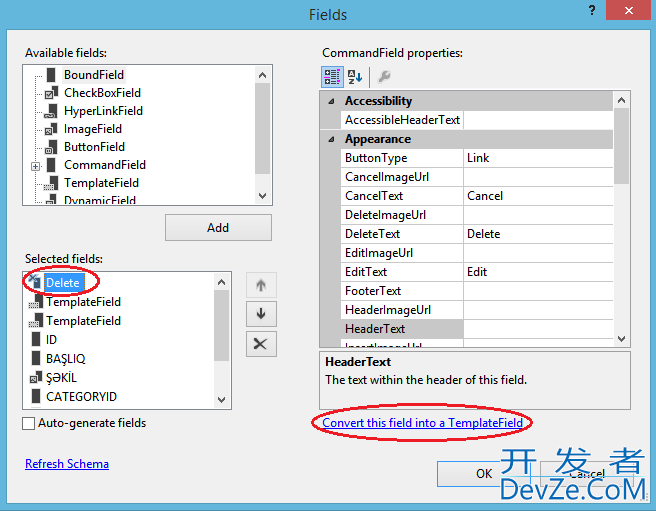The width and height of the screenshot is (656, 511).
Task: Click the HeaderText value cell
Action: (538, 329)
